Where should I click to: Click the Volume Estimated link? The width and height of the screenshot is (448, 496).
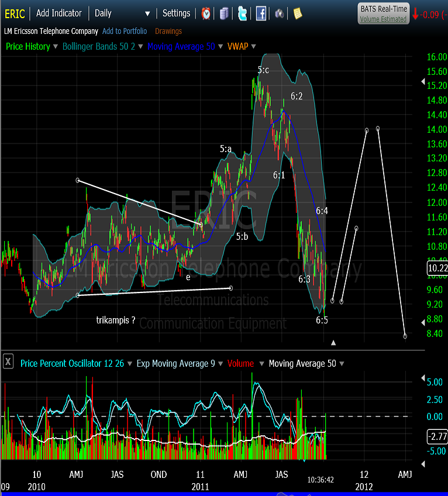383,19
